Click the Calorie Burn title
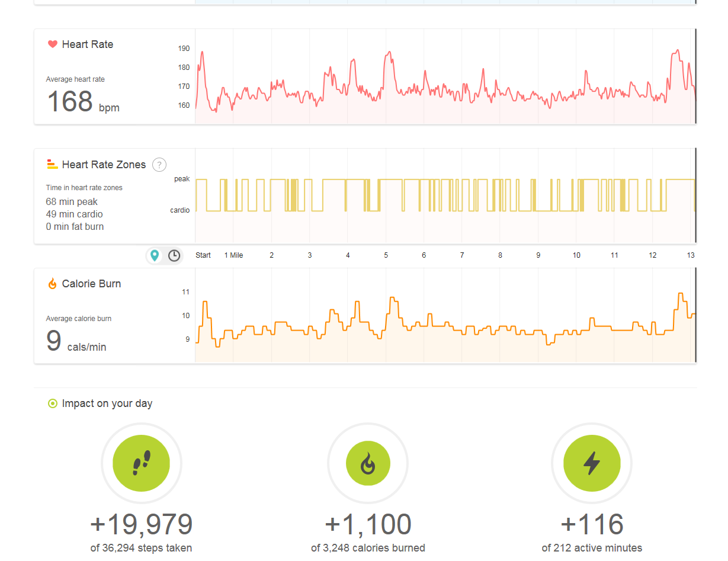The image size is (728, 561). click(91, 284)
